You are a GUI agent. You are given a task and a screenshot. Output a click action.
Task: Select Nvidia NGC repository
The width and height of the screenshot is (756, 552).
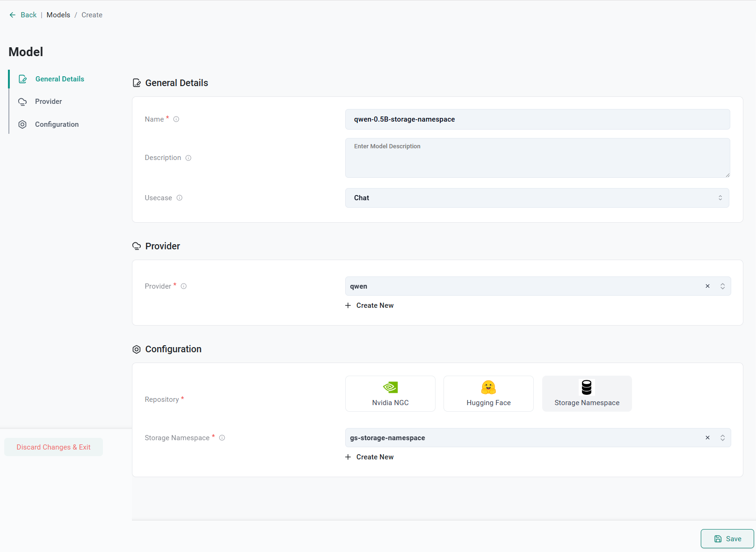tap(390, 394)
